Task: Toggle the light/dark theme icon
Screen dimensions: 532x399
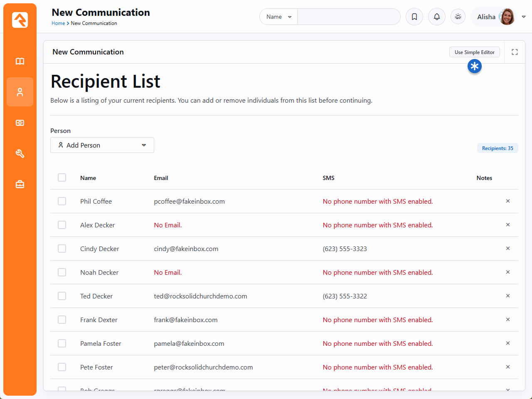Action: pos(458,17)
